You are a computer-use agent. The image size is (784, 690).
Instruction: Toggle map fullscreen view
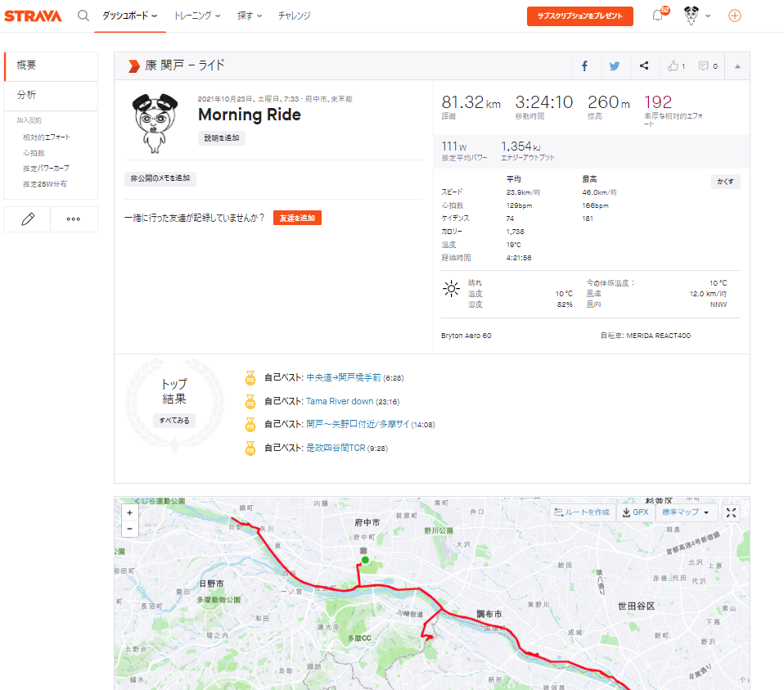732,512
